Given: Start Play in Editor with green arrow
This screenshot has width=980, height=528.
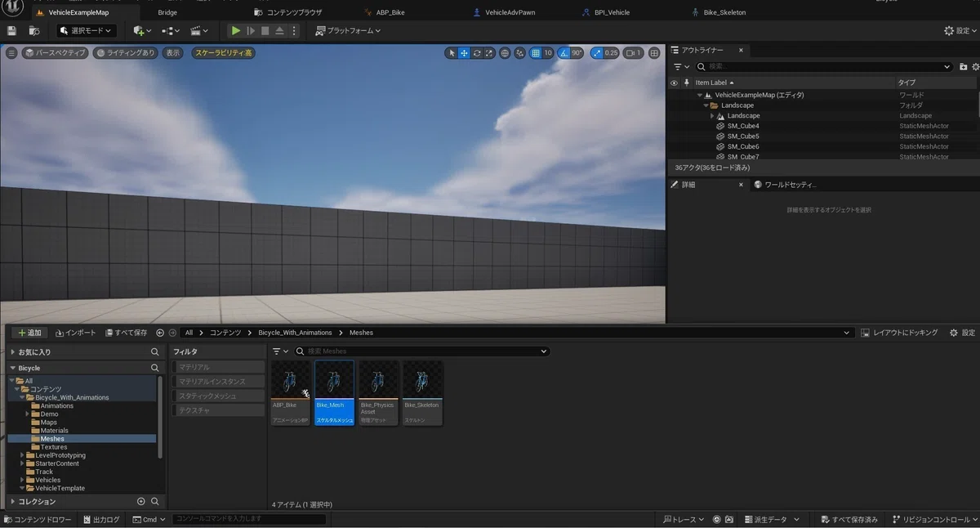Looking at the screenshot, I should point(236,31).
